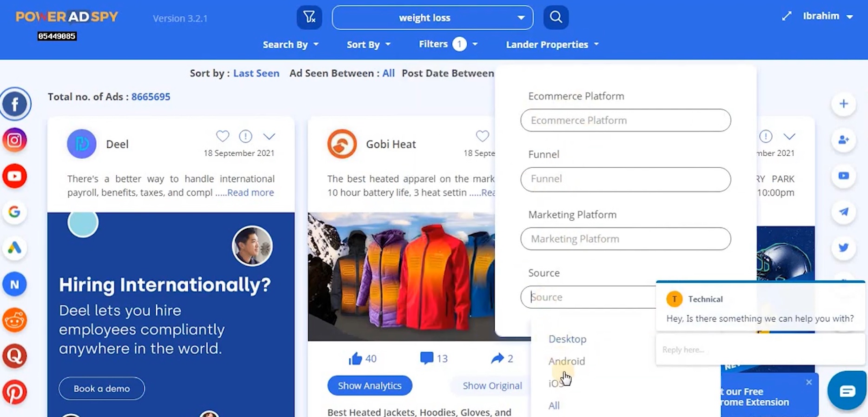Click the exclamation icon on third ad card
Screen dimensions: 868x417
[766, 136]
